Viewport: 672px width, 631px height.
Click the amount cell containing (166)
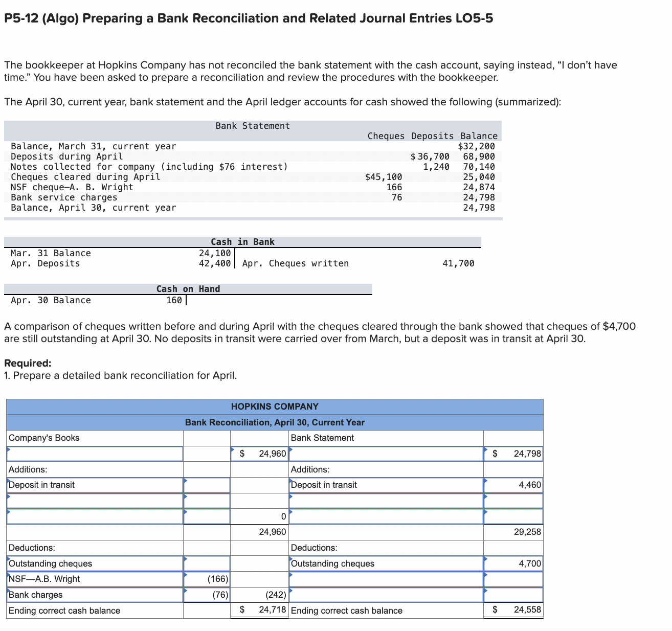tap(206, 579)
